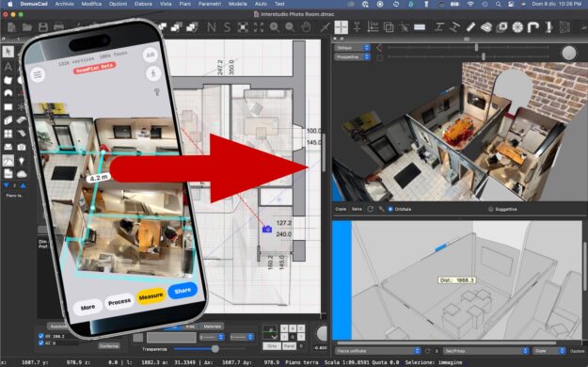Open the Modella menu

click(x=238, y=4)
